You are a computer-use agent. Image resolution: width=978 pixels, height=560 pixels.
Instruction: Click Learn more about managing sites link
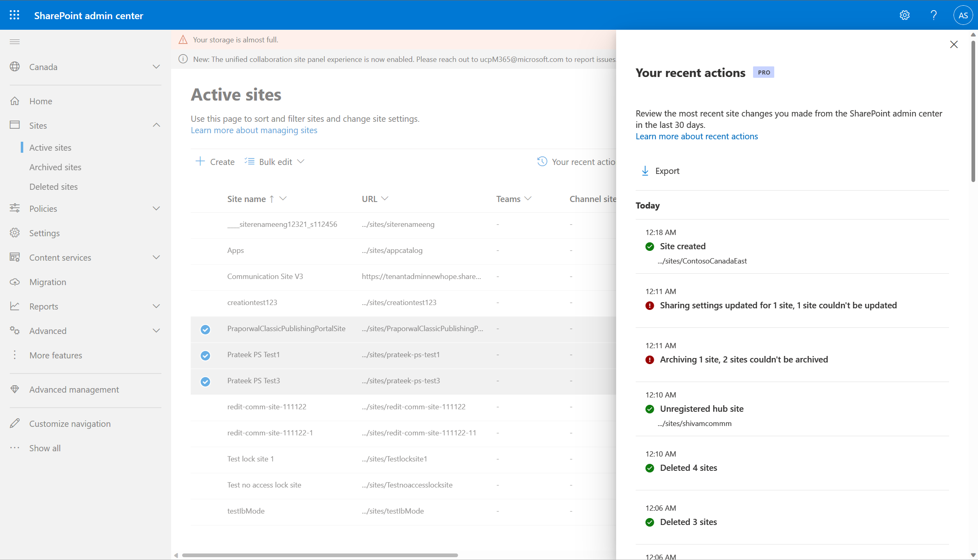254,130
